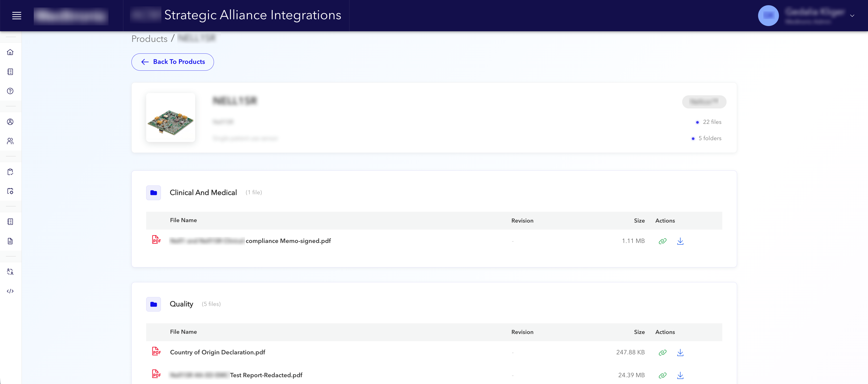Click the product board thumbnail image
This screenshot has width=868, height=384.
170,118
